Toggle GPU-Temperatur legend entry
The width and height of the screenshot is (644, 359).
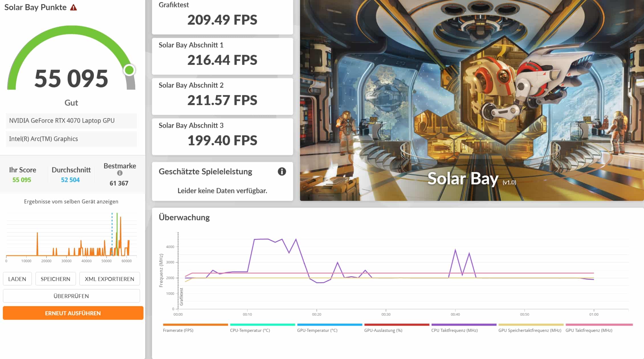(x=317, y=330)
